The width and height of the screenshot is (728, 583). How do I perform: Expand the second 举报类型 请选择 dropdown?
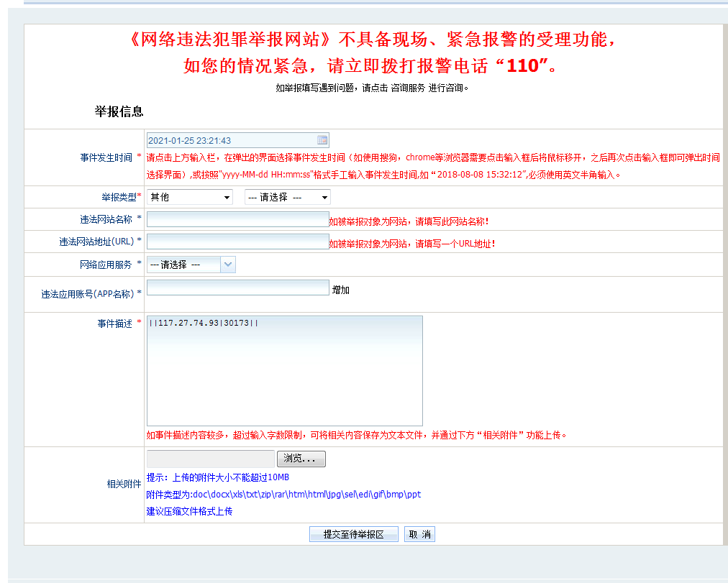tap(288, 197)
